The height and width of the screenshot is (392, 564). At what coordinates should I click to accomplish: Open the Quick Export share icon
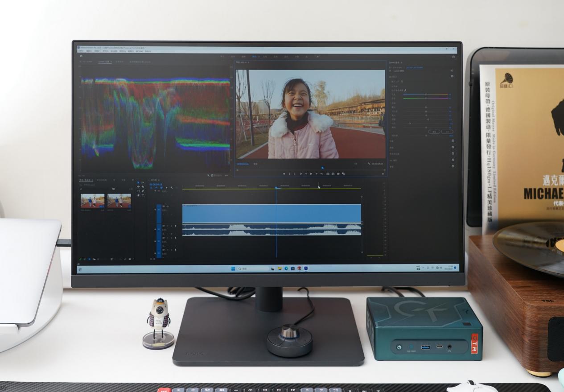coord(453,57)
